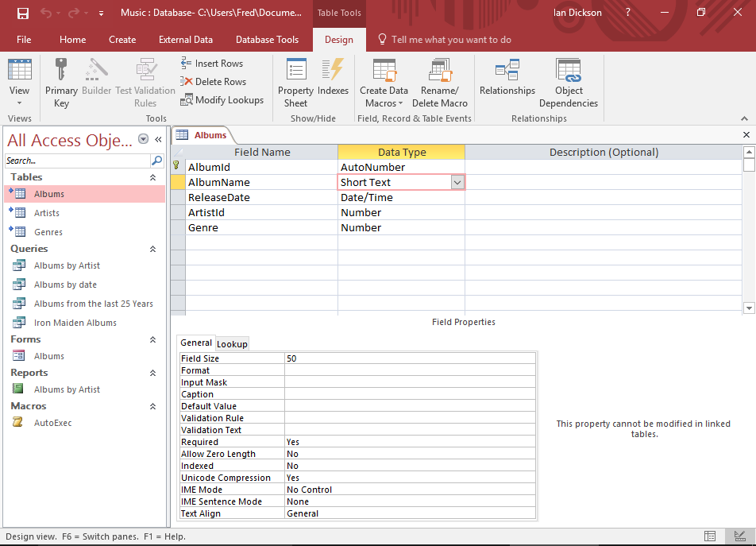Open the Relationships window

(x=507, y=78)
